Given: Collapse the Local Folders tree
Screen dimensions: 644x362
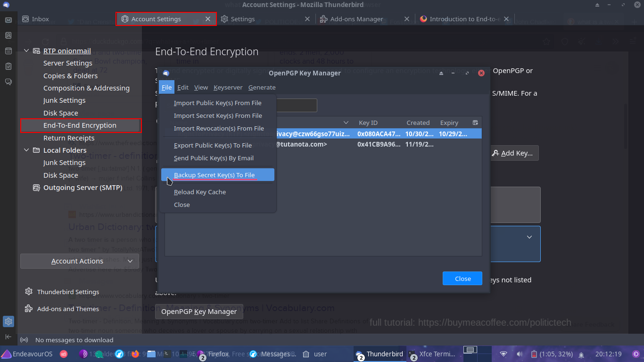Looking at the screenshot, I should (x=26, y=150).
